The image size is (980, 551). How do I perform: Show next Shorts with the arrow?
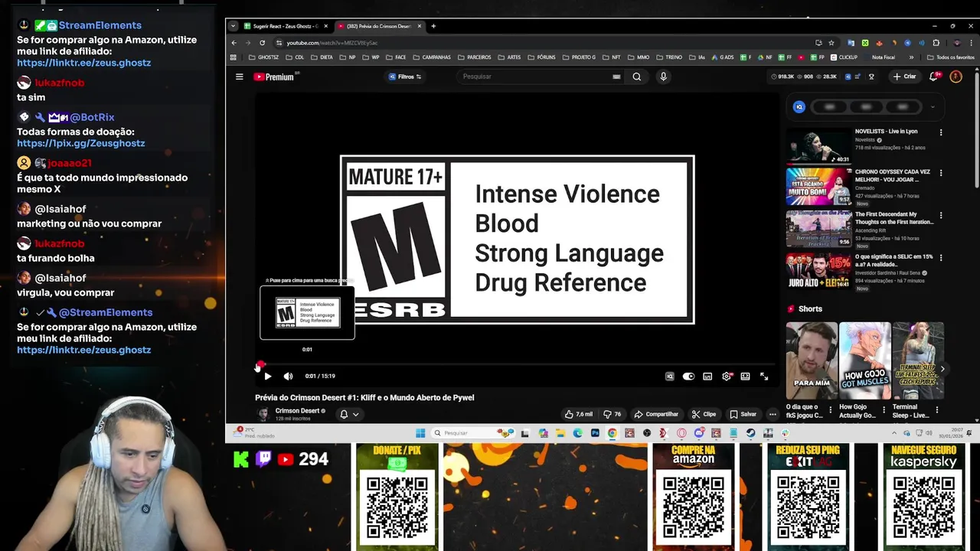(x=942, y=369)
